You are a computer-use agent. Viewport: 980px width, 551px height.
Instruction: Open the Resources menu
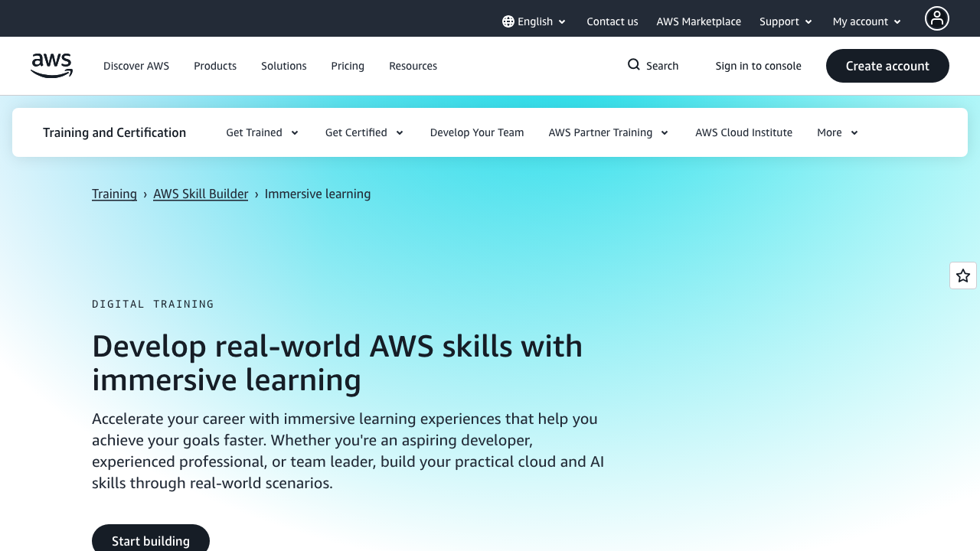(413, 66)
